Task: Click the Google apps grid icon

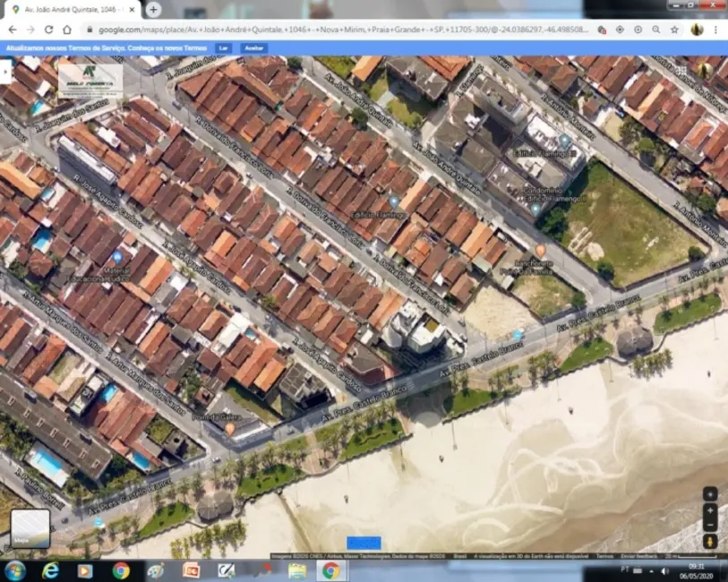Action: pos(681,70)
